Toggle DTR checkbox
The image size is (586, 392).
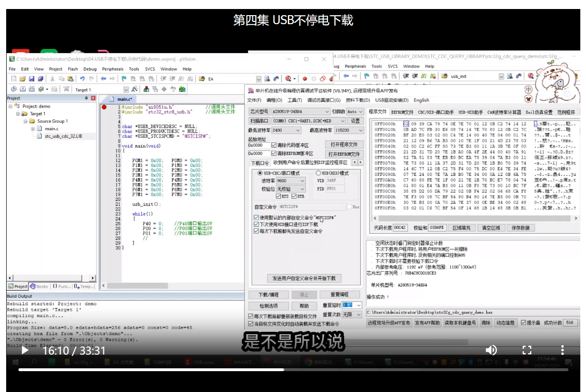[294, 196]
